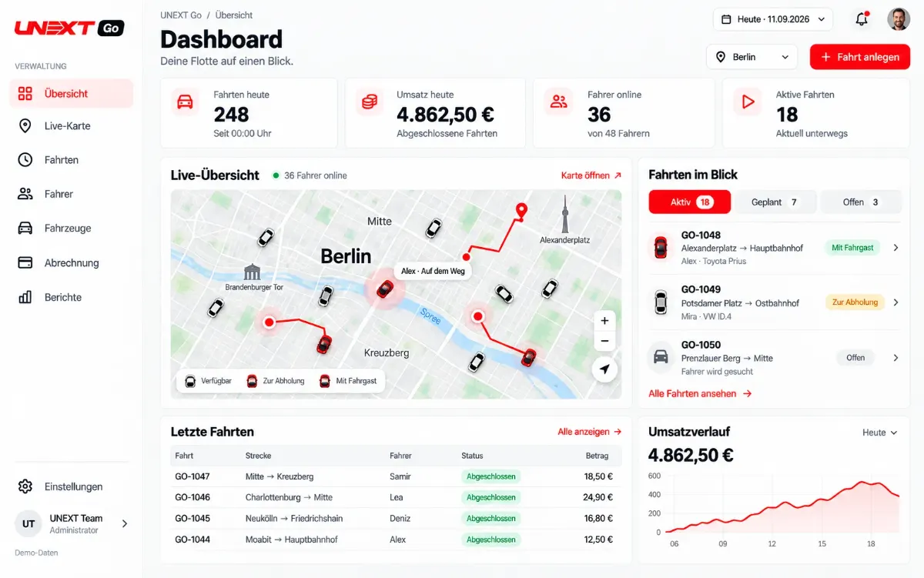The height and width of the screenshot is (578, 924).
Task: Click the red destination pin on map
Action: (x=521, y=211)
